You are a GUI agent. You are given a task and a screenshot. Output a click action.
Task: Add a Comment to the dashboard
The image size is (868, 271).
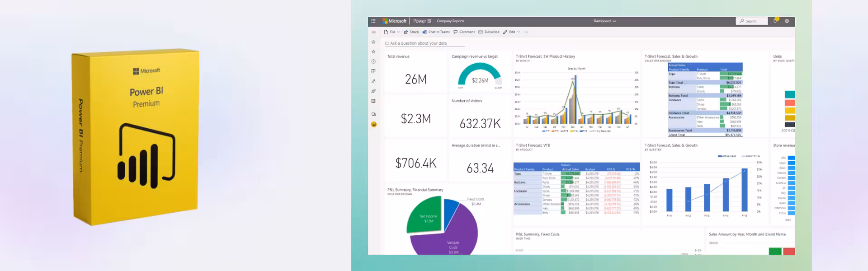coord(464,32)
